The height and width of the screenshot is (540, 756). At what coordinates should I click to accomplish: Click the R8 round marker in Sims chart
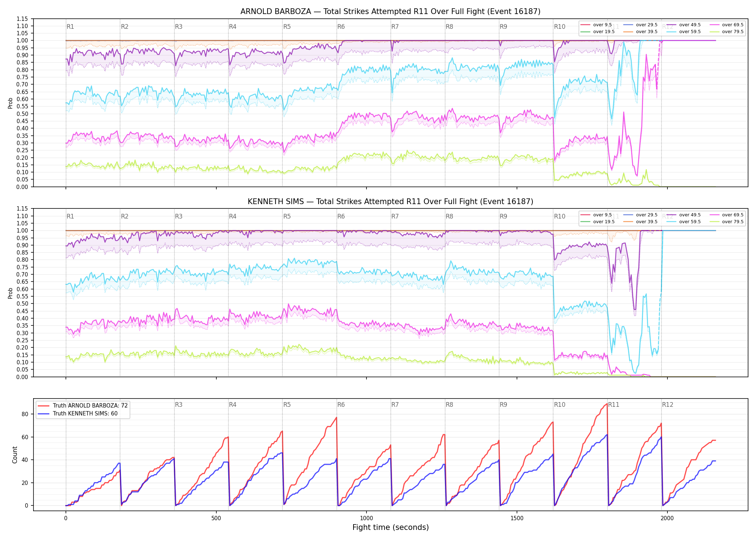coord(449,216)
